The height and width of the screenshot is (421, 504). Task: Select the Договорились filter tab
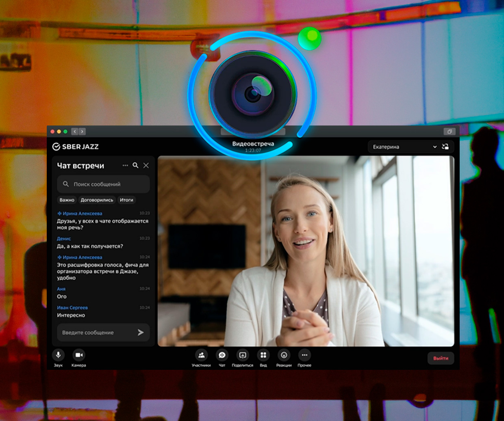[97, 200]
